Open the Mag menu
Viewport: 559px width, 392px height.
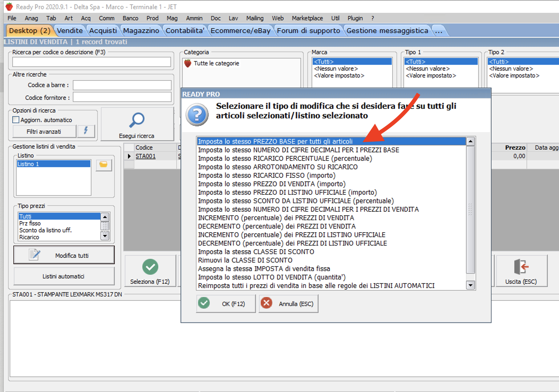point(172,18)
